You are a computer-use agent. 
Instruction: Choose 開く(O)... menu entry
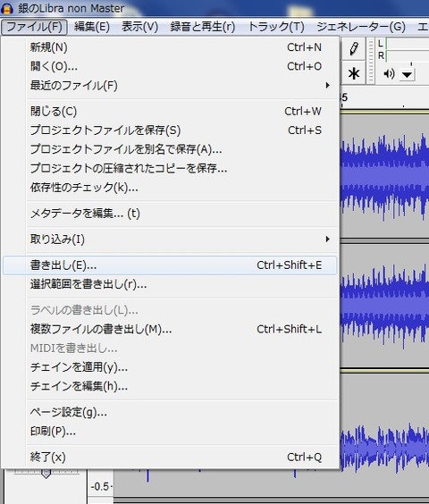pos(170,66)
